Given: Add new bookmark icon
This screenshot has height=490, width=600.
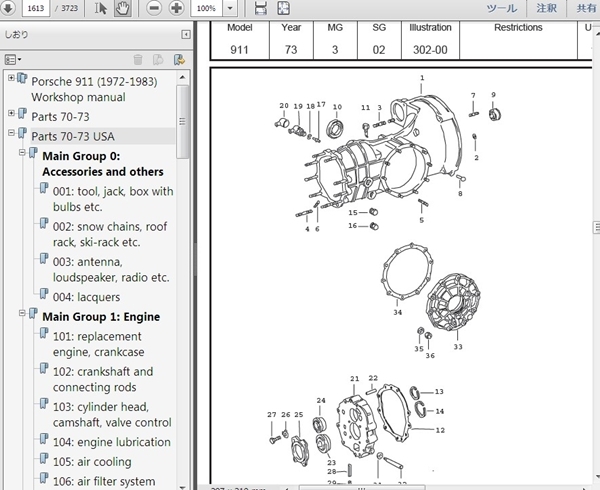Looking at the screenshot, I should point(158,60).
